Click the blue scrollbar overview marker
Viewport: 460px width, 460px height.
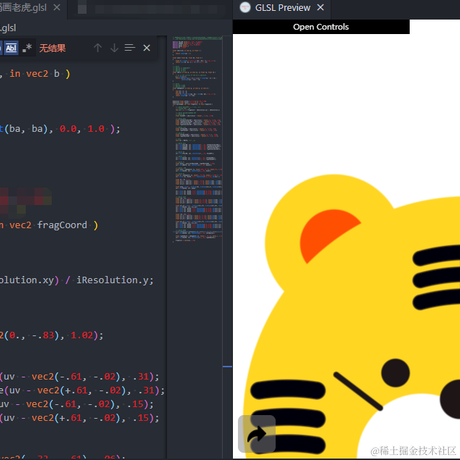pyautogui.click(x=227, y=366)
